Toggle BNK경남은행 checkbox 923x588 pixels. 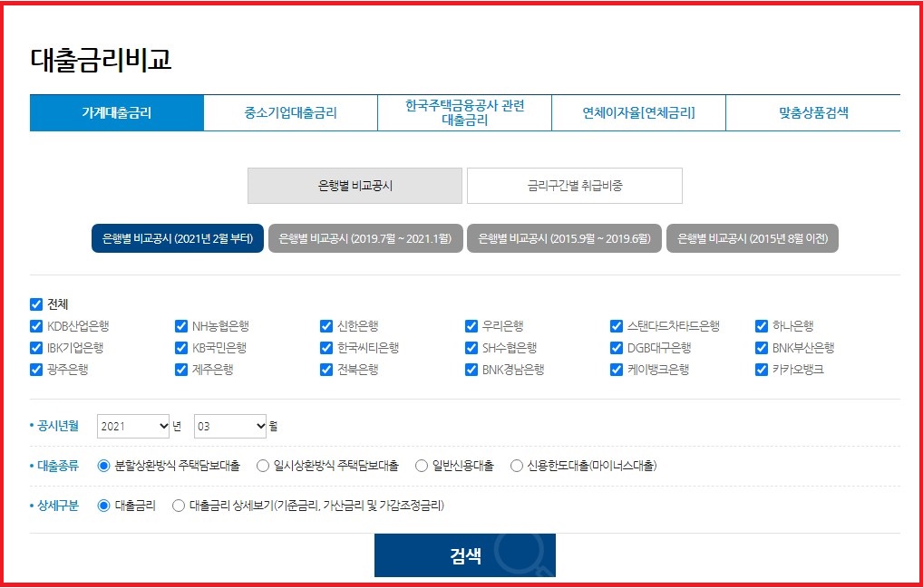coord(471,370)
